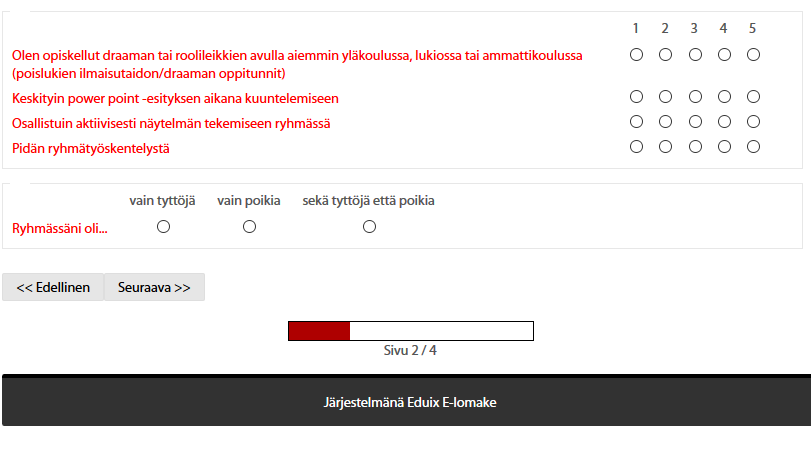Go back with '<< Edellinen' button
This screenshot has width=811, height=460.
[x=53, y=287]
